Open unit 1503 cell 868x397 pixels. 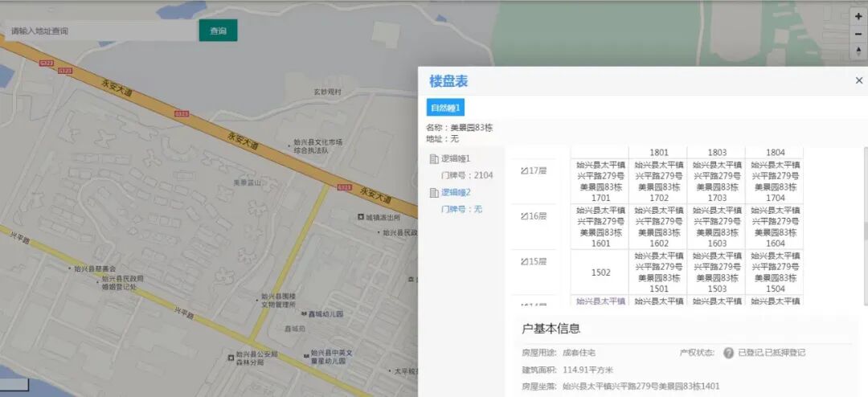[x=717, y=272]
